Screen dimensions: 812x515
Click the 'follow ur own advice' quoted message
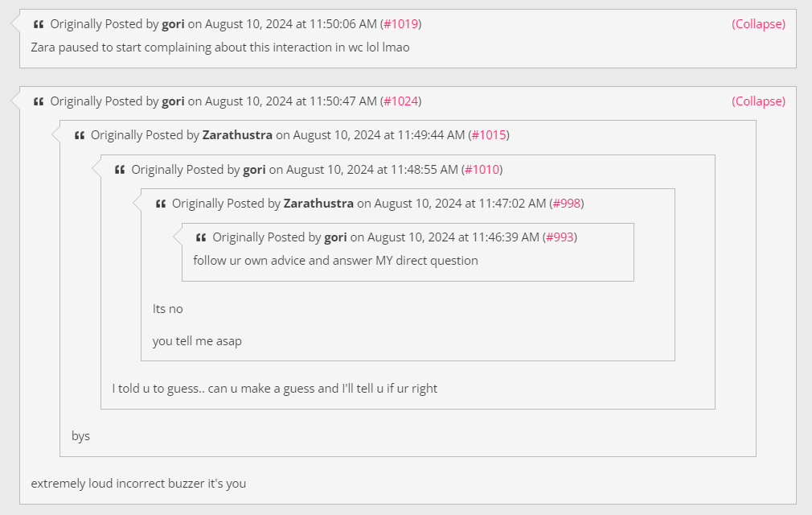335,261
